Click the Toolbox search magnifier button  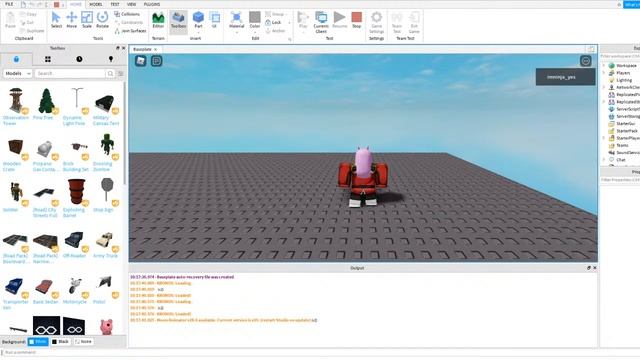[x=110, y=73]
